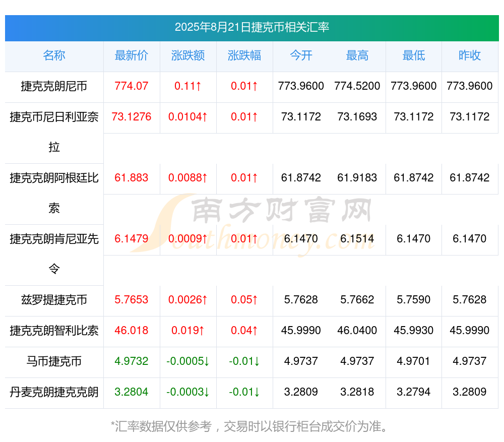The width and height of the screenshot is (504, 442).
Task: Click the high value 5.7662
Action: (357, 299)
